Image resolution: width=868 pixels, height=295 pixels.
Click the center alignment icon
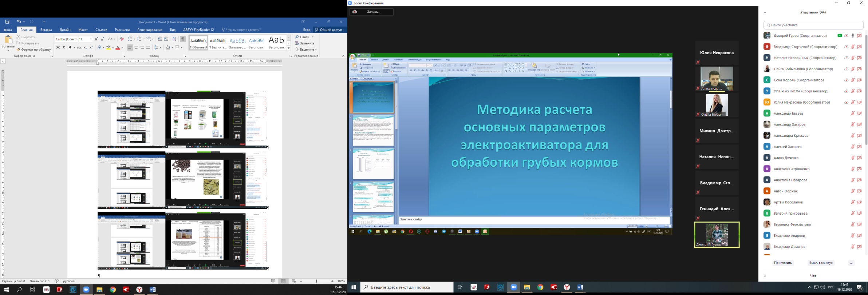click(136, 48)
